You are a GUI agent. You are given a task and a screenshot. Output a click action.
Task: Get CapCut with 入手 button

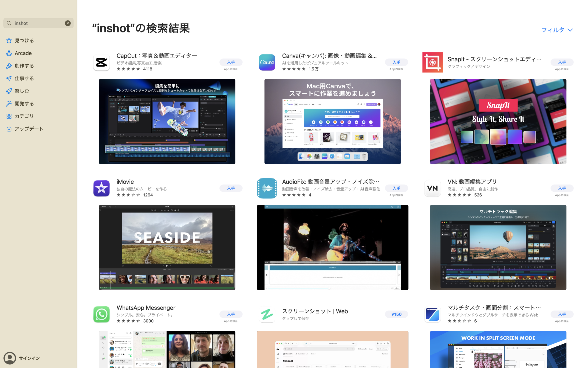click(x=231, y=62)
